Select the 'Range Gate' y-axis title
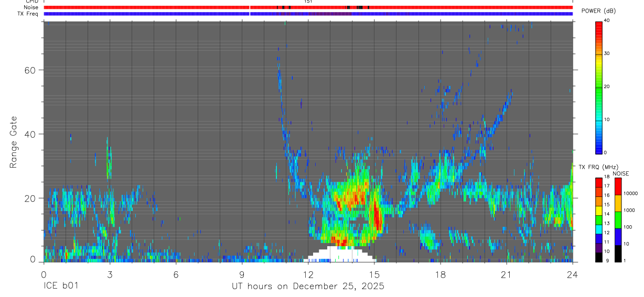Viewport: 644px width, 297px height. (x=14, y=142)
